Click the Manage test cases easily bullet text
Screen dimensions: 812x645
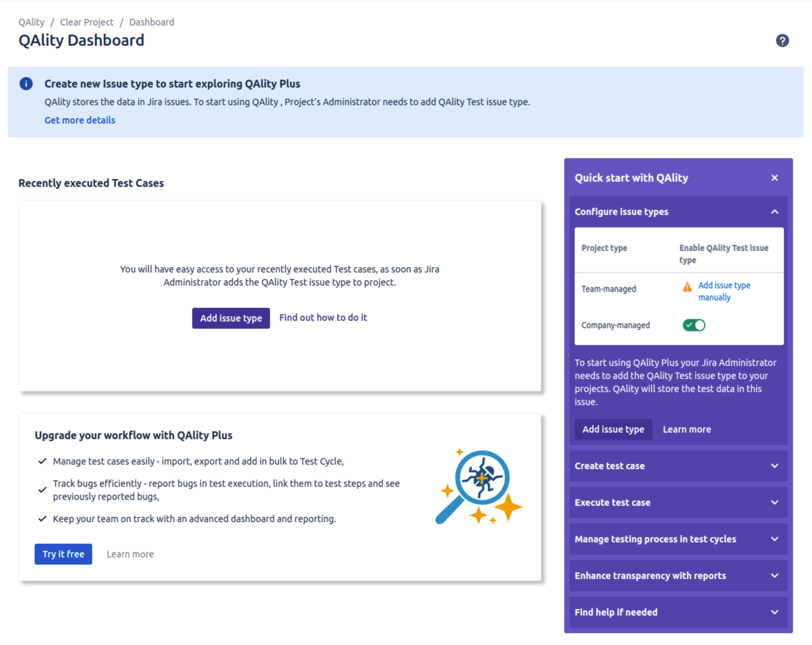[x=198, y=461]
